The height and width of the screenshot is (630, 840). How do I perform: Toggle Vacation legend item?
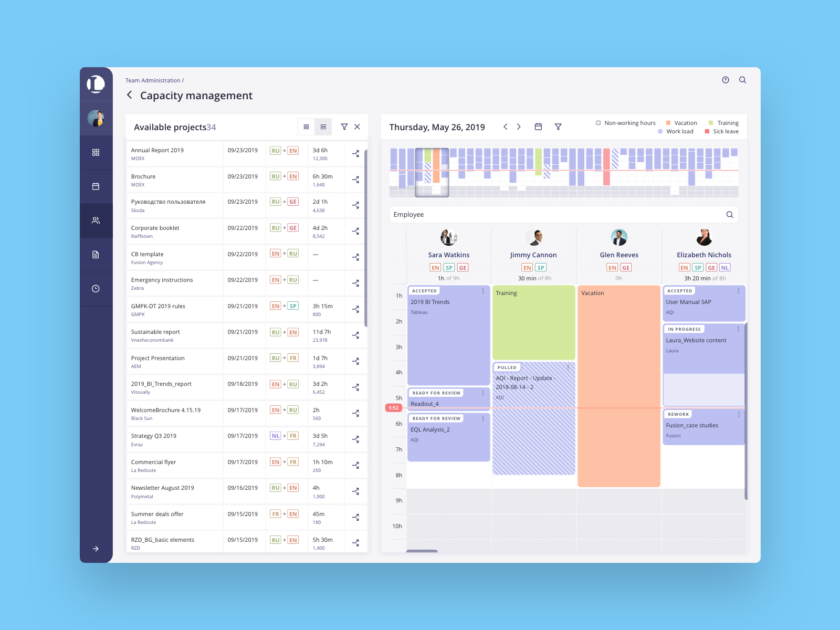pos(681,123)
